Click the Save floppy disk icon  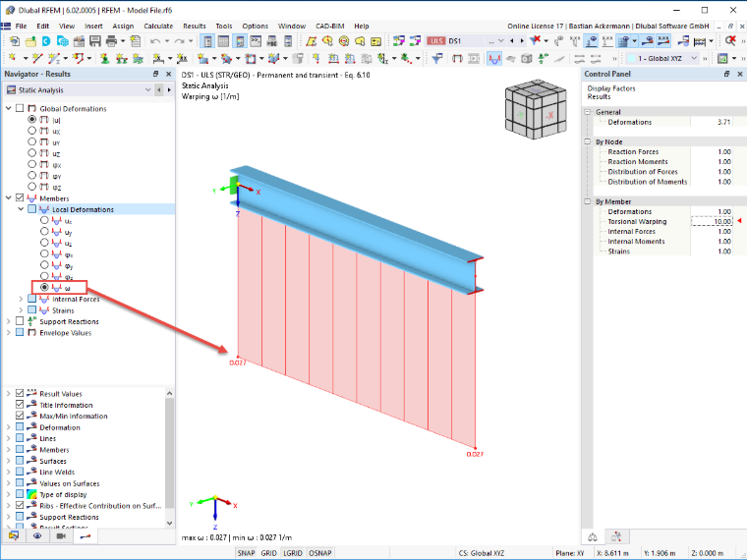pos(94,41)
